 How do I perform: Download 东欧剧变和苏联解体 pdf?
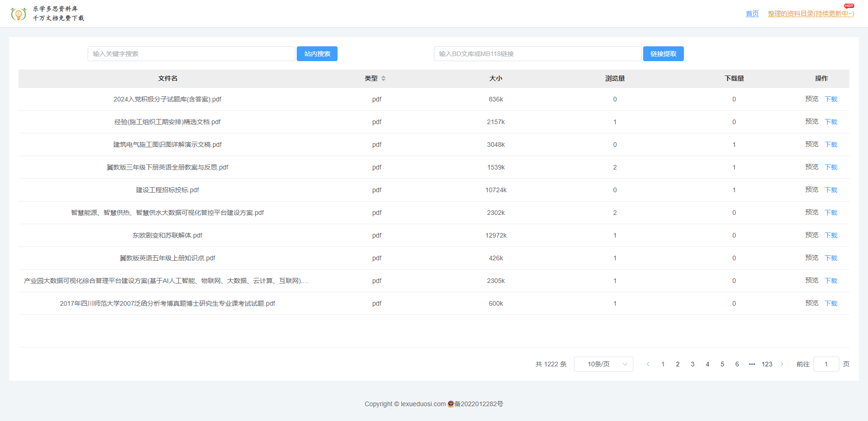831,235
